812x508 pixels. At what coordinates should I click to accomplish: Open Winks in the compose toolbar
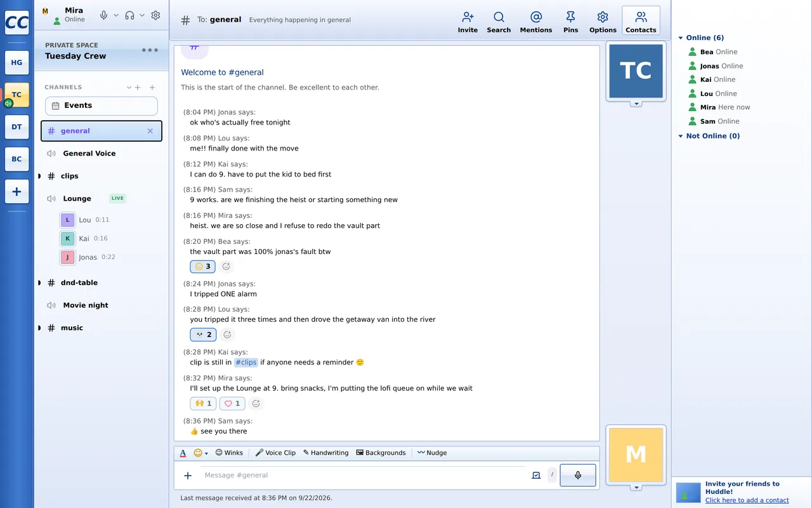click(x=229, y=453)
